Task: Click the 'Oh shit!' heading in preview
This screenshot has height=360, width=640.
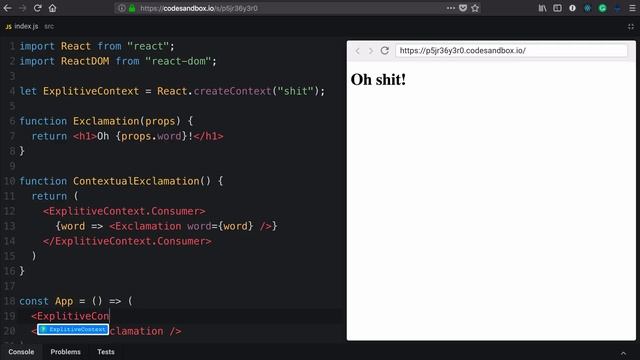Action: (378, 80)
